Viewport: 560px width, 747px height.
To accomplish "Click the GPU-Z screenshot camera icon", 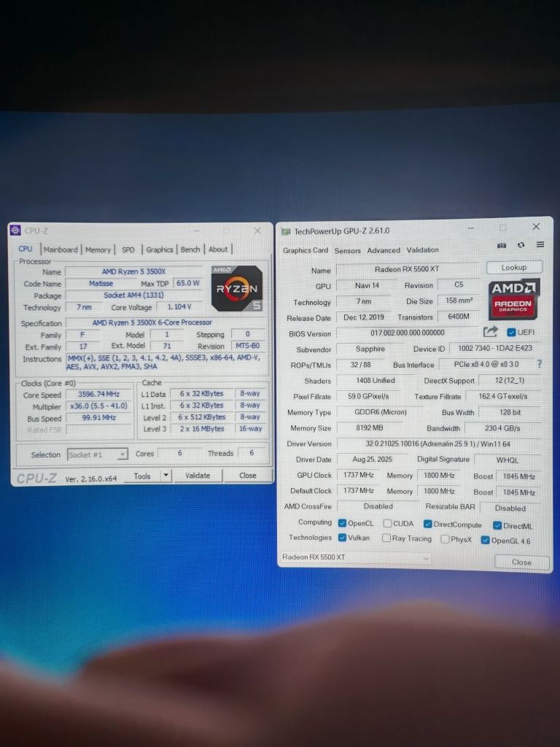I will tap(502, 245).
